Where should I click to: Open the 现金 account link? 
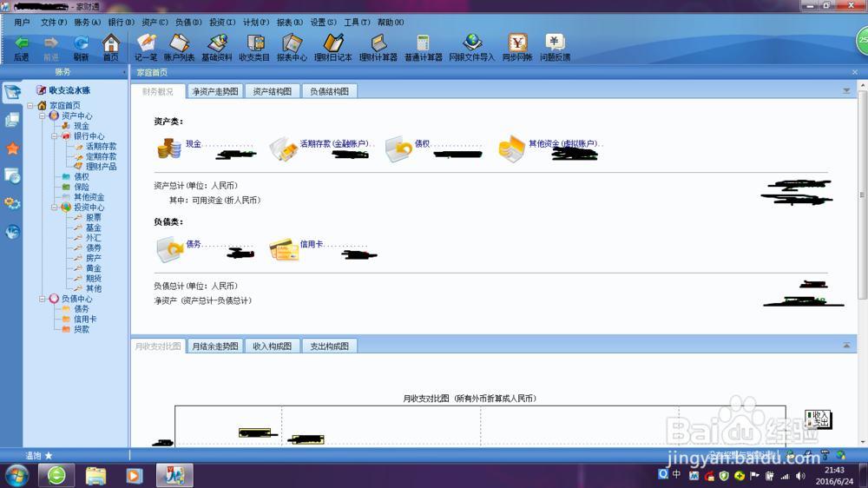tap(194, 144)
